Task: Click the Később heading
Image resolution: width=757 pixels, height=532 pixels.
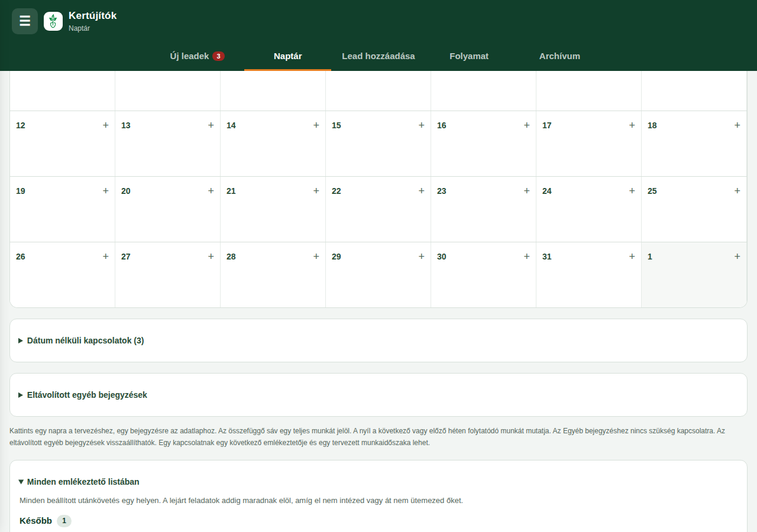Action: tap(35, 521)
